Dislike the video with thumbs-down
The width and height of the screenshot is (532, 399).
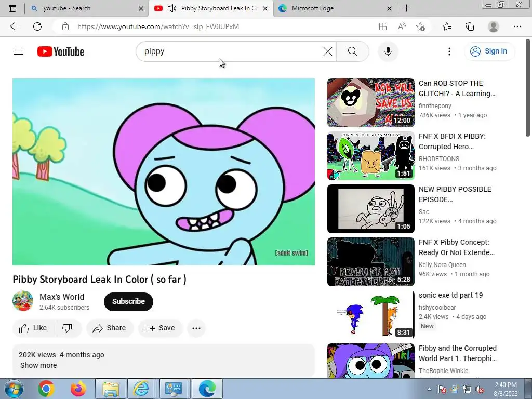pyautogui.click(x=67, y=328)
